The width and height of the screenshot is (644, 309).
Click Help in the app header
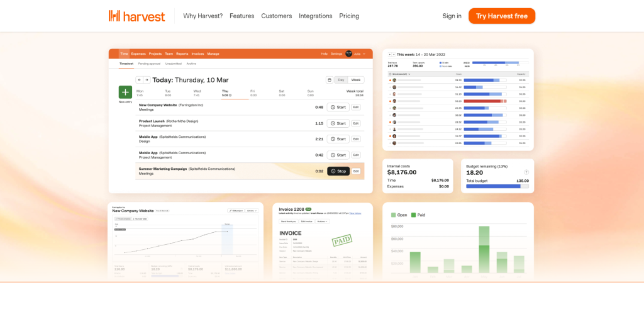pyautogui.click(x=324, y=54)
